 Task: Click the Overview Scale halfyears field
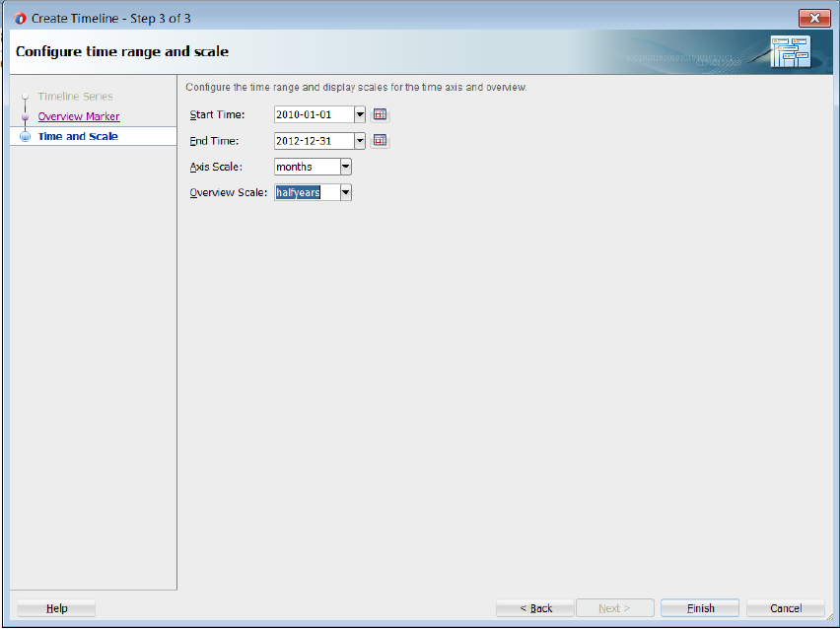pos(308,192)
